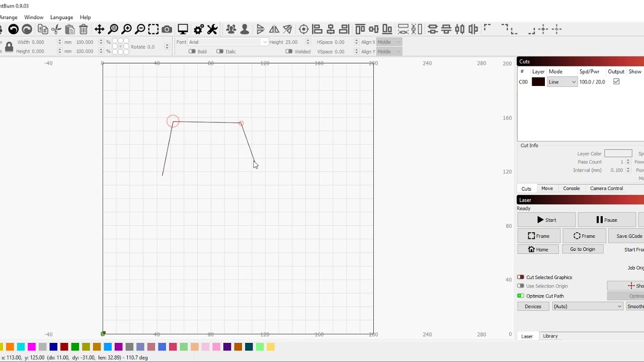The height and width of the screenshot is (362, 644).
Task: Open the Mode Line dropdown for C00
Action: (562, 82)
